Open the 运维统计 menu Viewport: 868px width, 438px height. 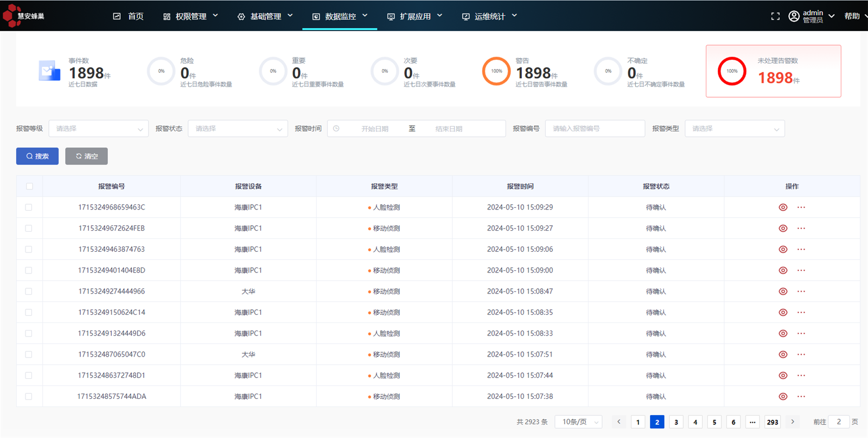[489, 16]
